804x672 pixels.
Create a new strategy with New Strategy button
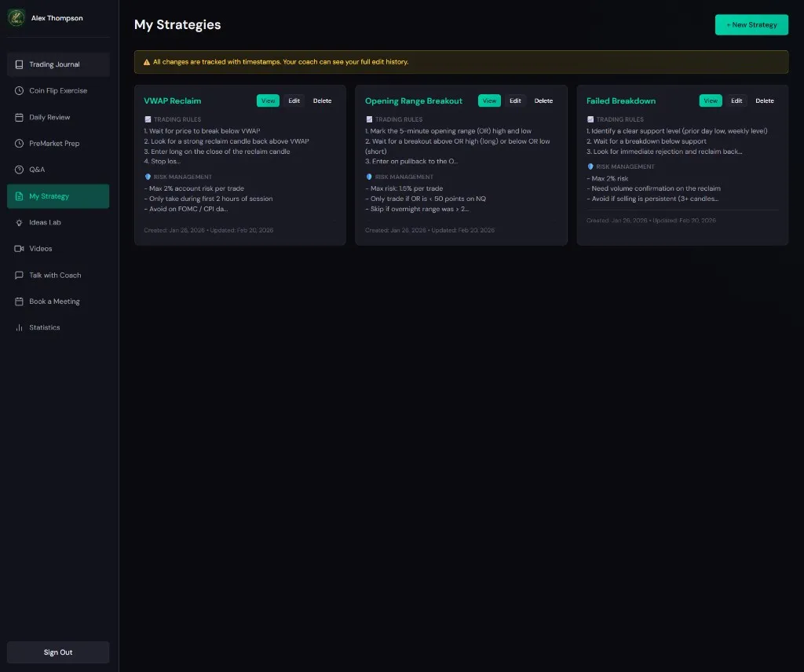point(751,25)
